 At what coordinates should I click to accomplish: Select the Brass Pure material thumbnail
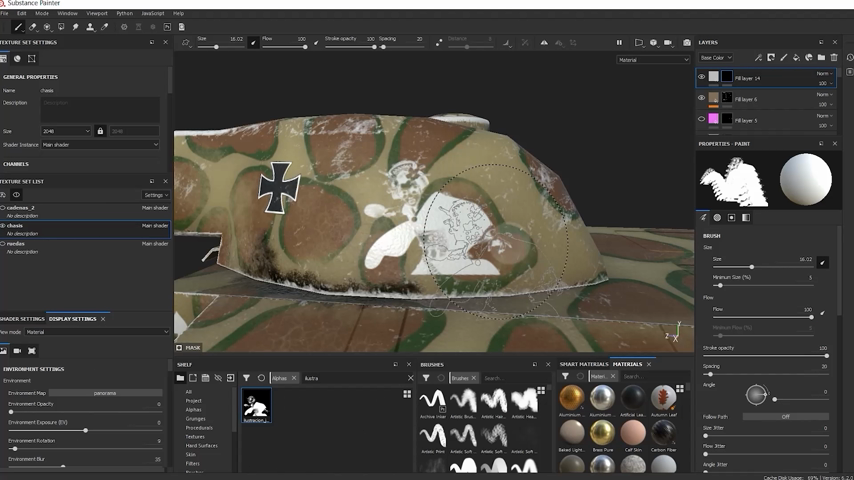tap(602, 433)
